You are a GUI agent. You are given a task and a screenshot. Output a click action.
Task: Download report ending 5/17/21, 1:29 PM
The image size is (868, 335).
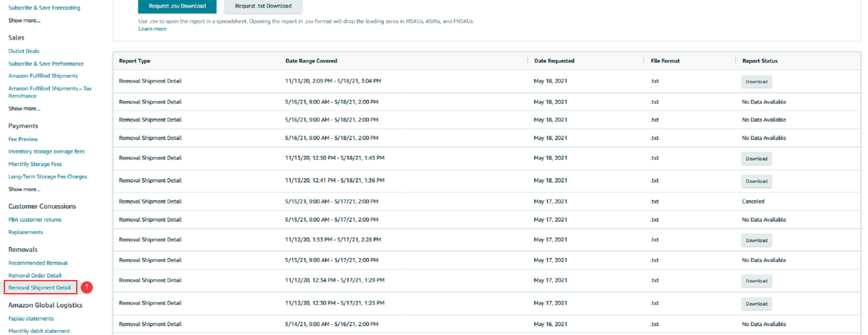tap(756, 281)
